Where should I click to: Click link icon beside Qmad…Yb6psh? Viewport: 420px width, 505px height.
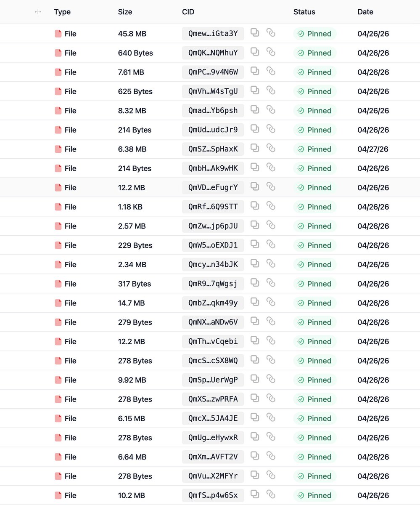tap(271, 110)
